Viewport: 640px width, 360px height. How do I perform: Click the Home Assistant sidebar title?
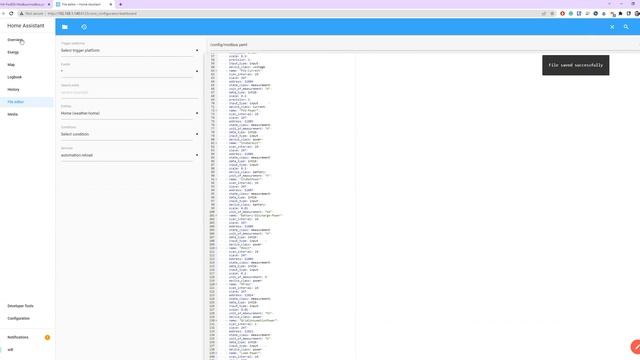(x=26, y=26)
